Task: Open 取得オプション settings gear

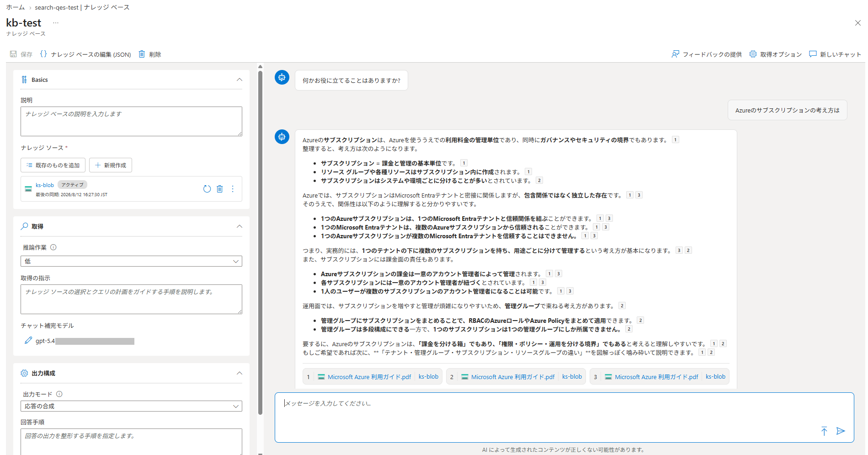Action: [775, 54]
